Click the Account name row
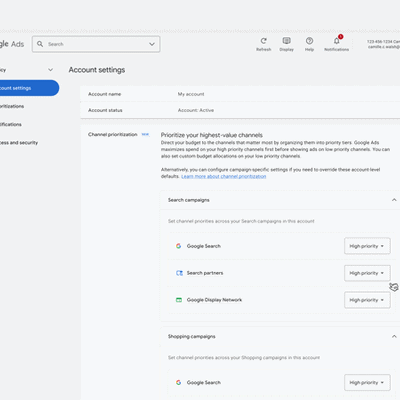Image resolution: width=400 pixels, height=400 pixels. 240,94
